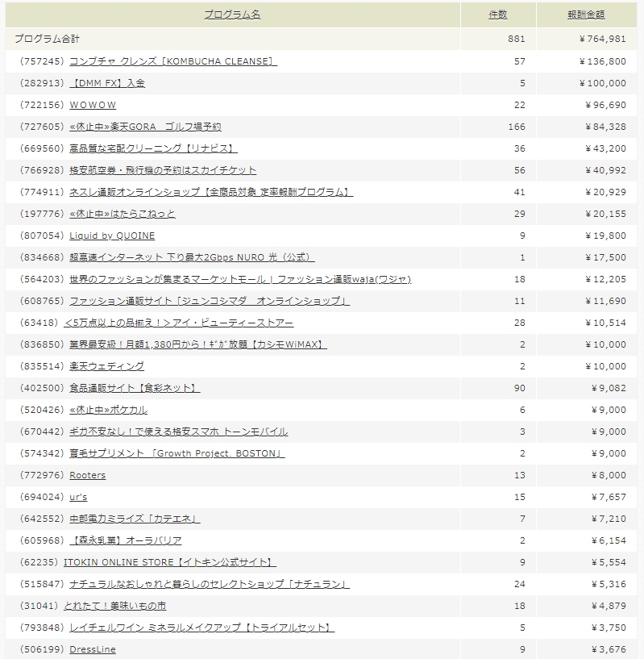The image size is (644, 659).
Task: Open セレクトショップ「ナチュラン」 program link
Action: (210, 585)
